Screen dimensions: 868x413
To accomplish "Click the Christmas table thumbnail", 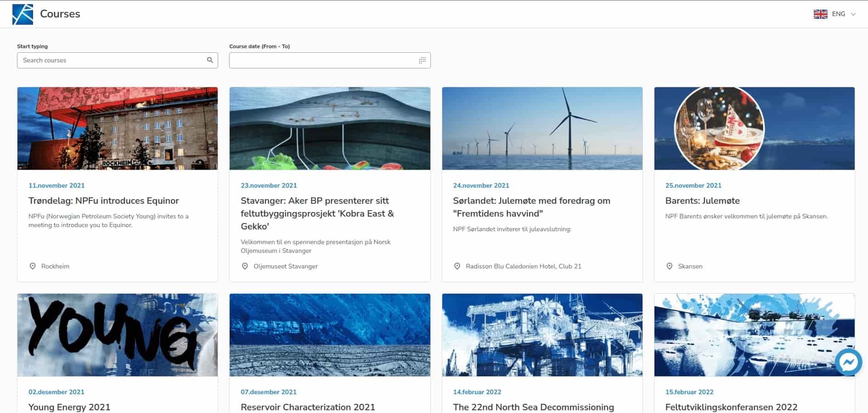I will point(755,128).
